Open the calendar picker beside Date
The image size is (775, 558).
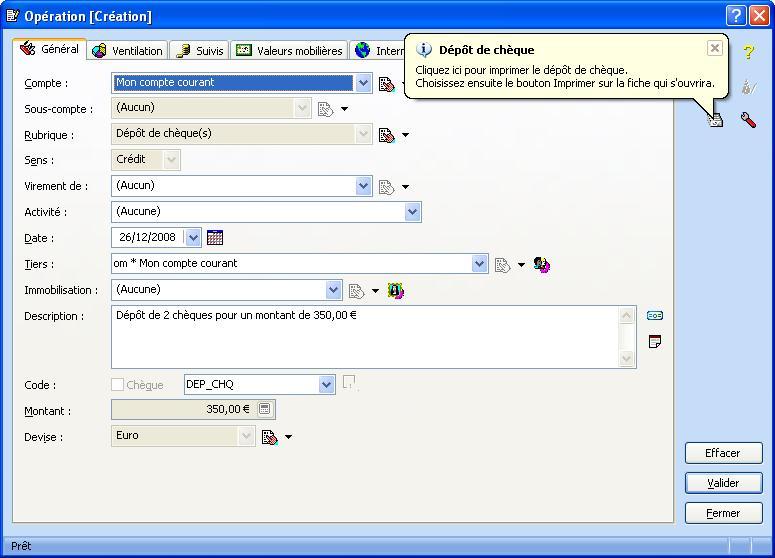coord(214,238)
